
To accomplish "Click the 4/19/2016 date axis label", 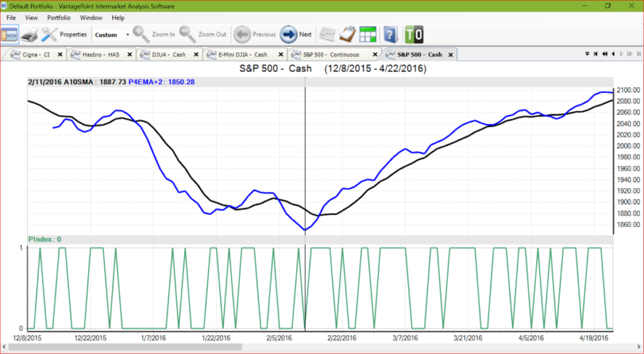I will coord(594,338).
